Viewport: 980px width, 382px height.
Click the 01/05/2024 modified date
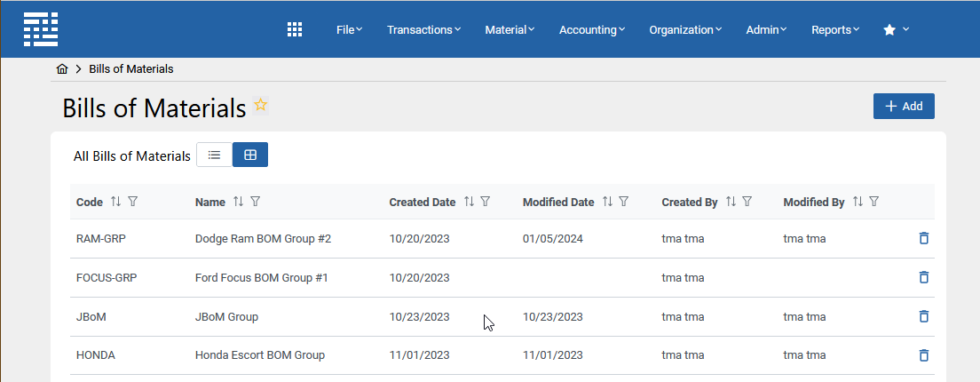coord(552,239)
